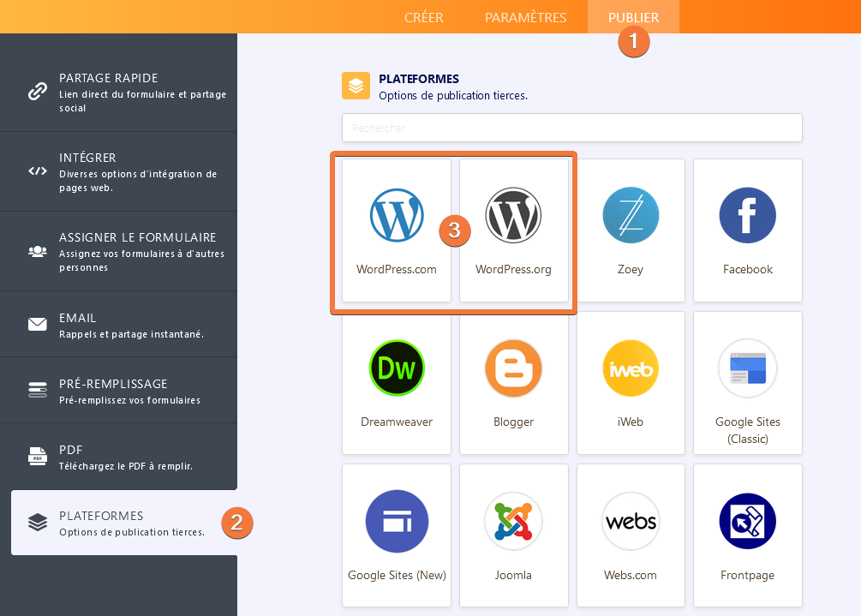Click the Dreamweaver label text
The image size is (861, 616).
coord(397,422)
